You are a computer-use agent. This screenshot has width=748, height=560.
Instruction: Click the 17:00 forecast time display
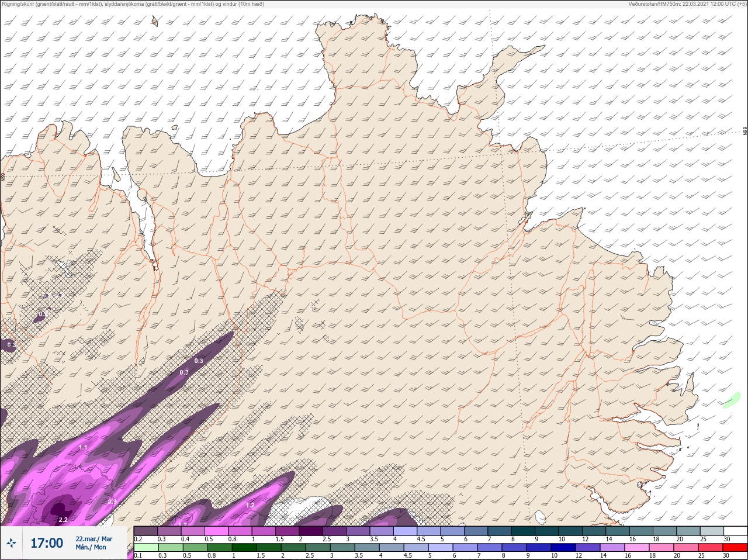47,543
